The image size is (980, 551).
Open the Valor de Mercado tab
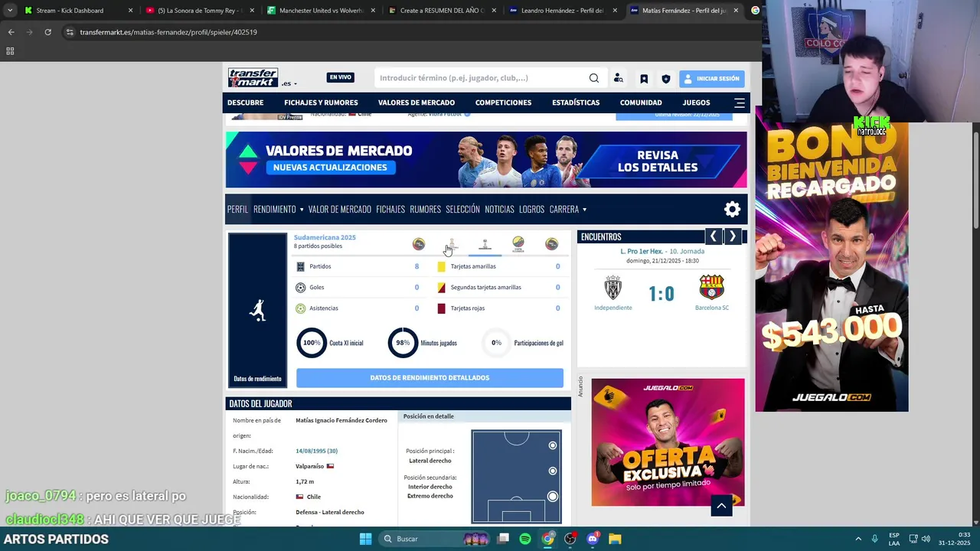click(x=339, y=209)
